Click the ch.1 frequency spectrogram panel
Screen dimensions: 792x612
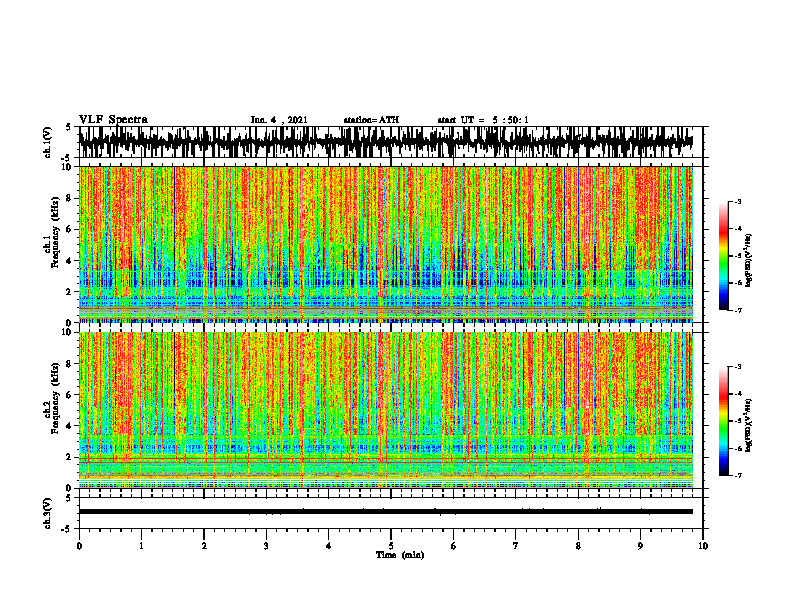(385, 244)
